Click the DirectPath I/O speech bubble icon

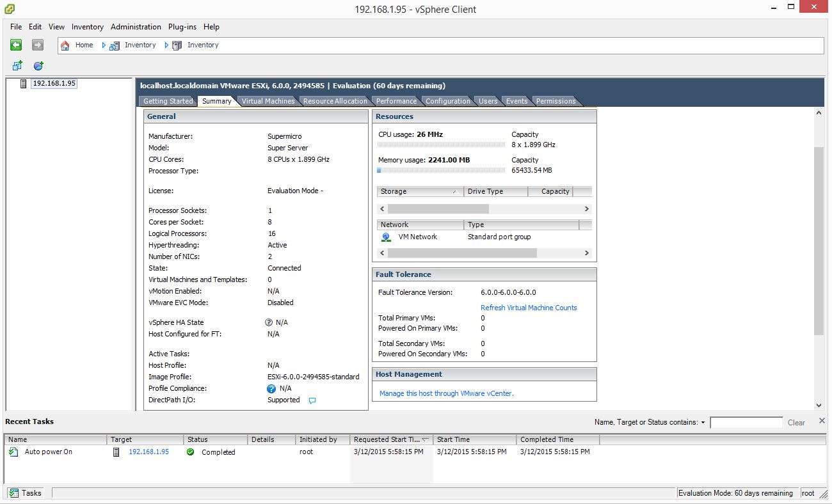point(312,400)
